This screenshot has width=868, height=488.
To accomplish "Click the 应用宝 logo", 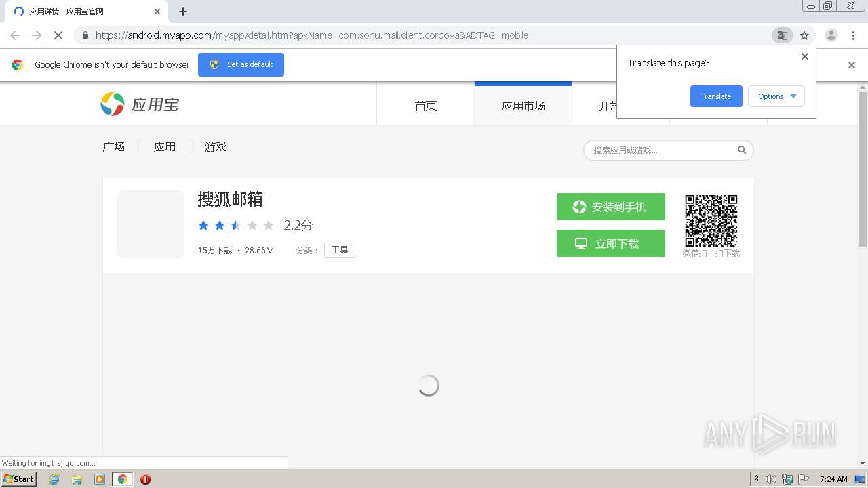I will pos(140,104).
